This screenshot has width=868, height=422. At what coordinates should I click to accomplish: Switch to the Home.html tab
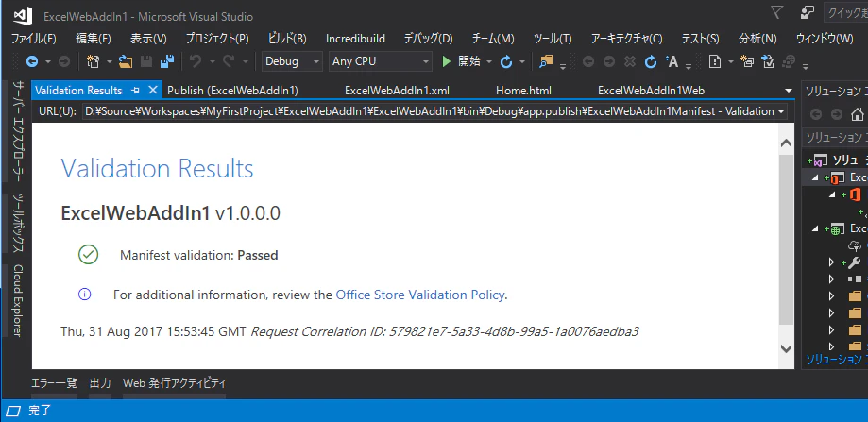pos(523,90)
